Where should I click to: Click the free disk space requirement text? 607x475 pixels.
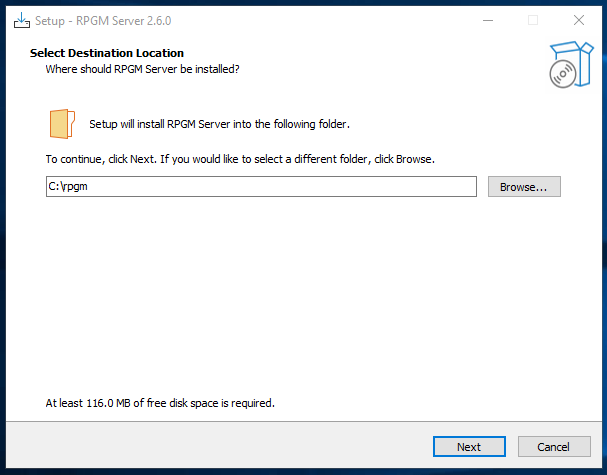pos(160,404)
